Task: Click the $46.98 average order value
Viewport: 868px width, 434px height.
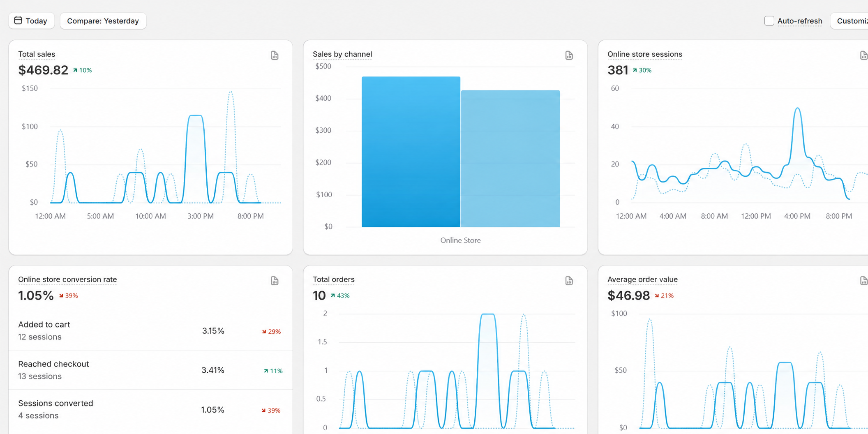Action: click(x=629, y=295)
